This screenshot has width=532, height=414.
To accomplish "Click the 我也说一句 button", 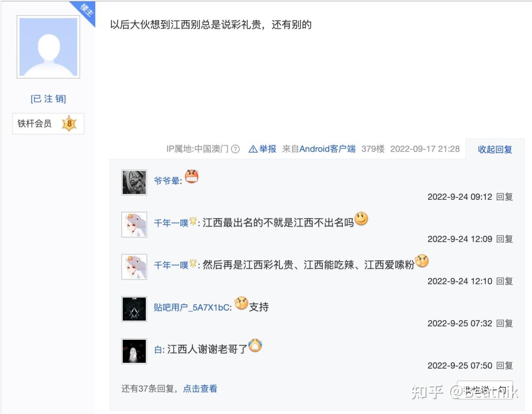I will (485, 390).
